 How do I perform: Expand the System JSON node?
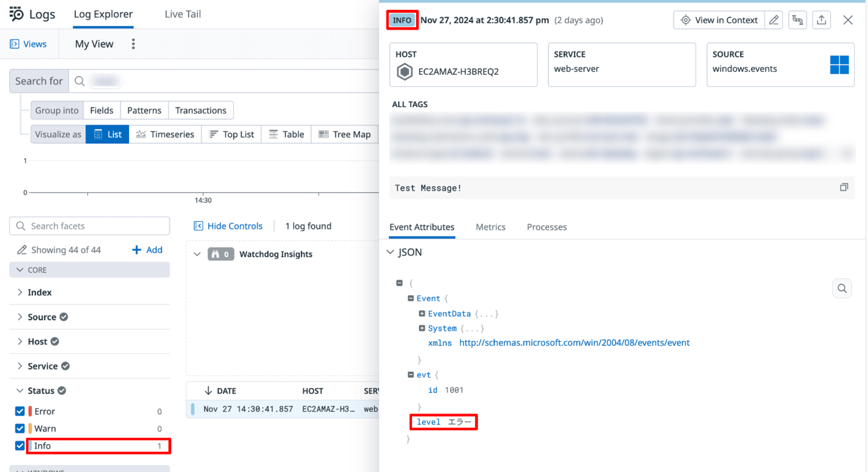[x=422, y=328]
